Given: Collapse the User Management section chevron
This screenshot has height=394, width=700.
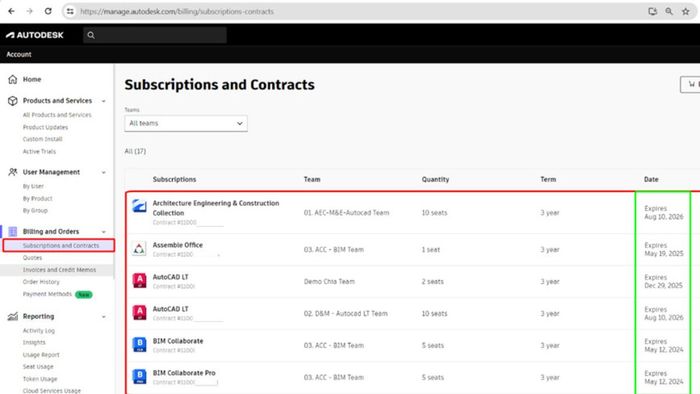Looking at the screenshot, I should pos(104,172).
